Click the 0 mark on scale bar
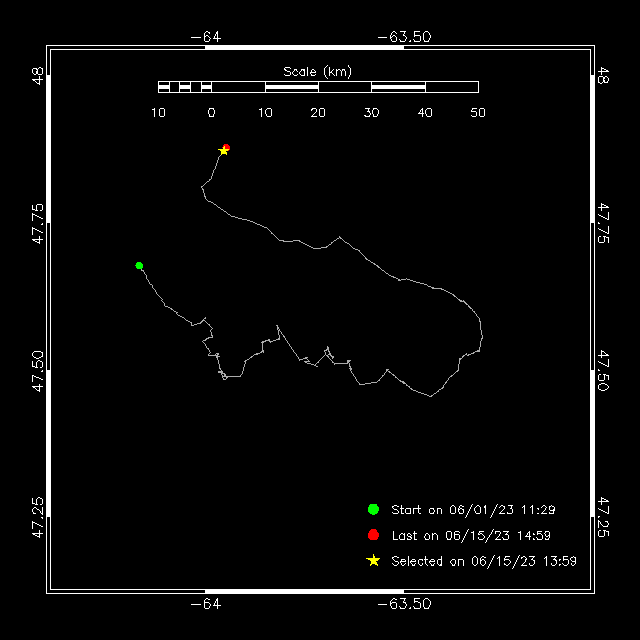This screenshot has height=640, width=640. (211, 113)
